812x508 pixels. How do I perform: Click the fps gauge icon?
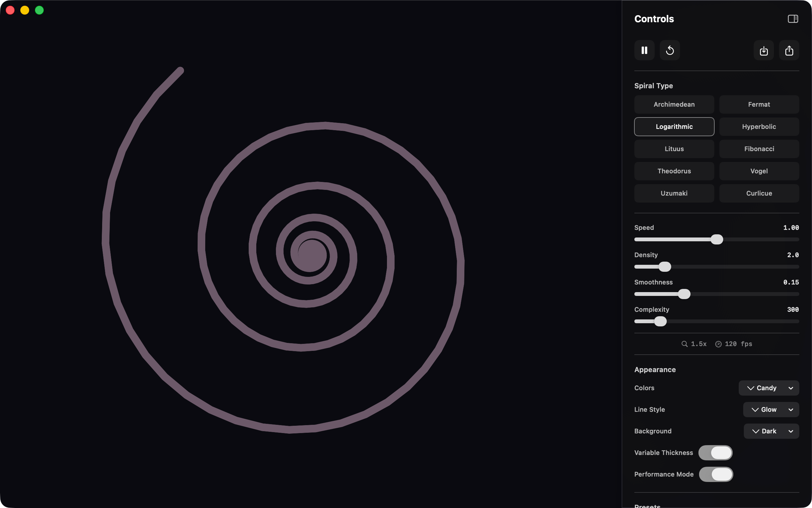coord(718,344)
